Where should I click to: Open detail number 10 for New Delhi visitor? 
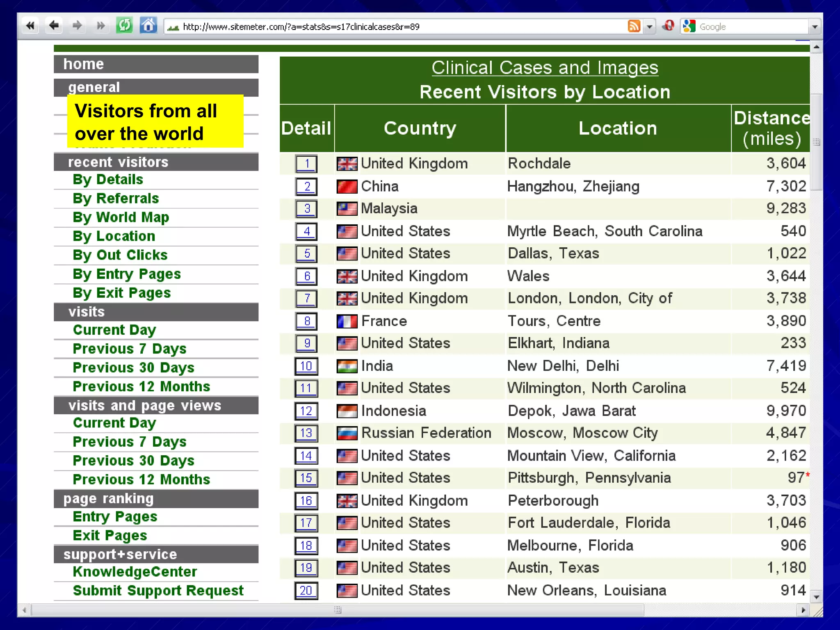(x=306, y=366)
